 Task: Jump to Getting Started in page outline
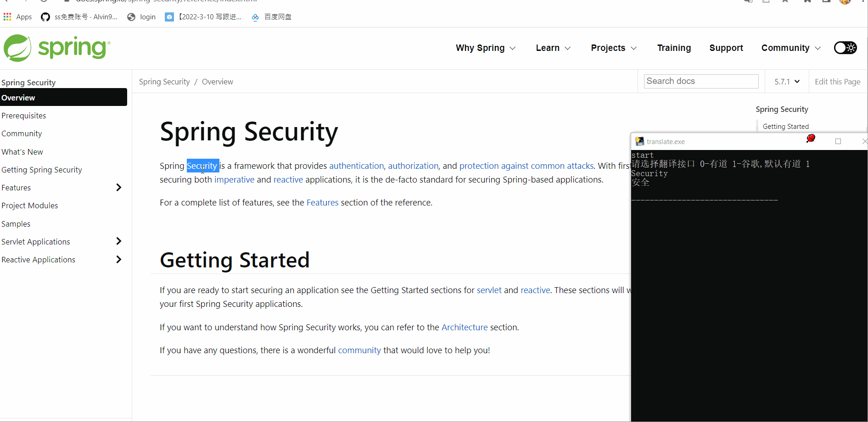[x=785, y=127]
